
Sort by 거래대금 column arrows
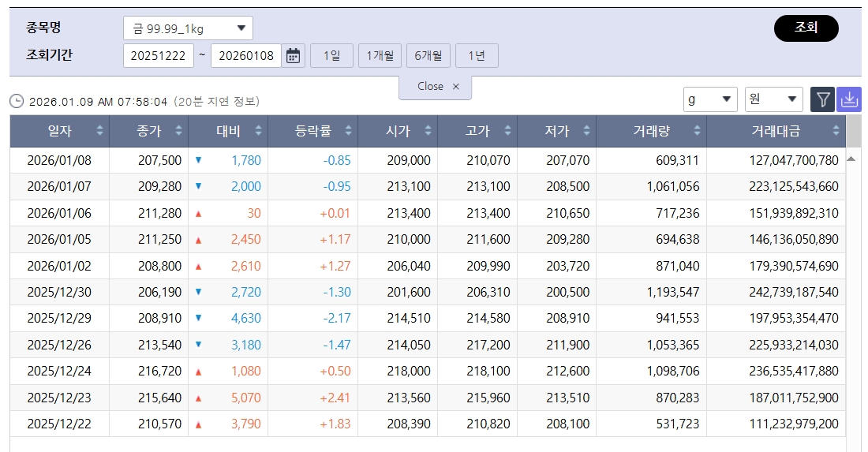click(x=836, y=131)
